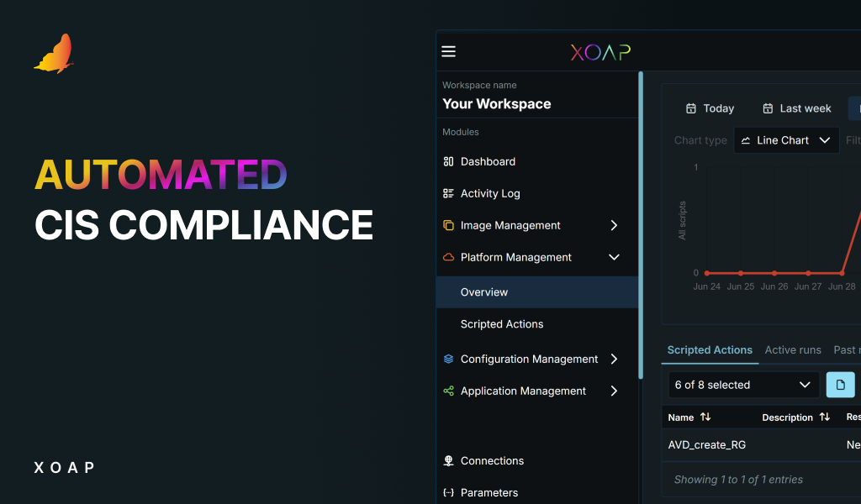861x504 pixels.
Task: Click the line chart icon in dropdown
Action: [x=746, y=140]
